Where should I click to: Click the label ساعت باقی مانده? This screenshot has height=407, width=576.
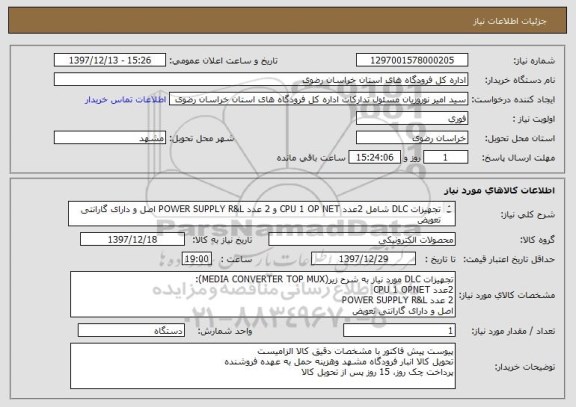point(311,158)
